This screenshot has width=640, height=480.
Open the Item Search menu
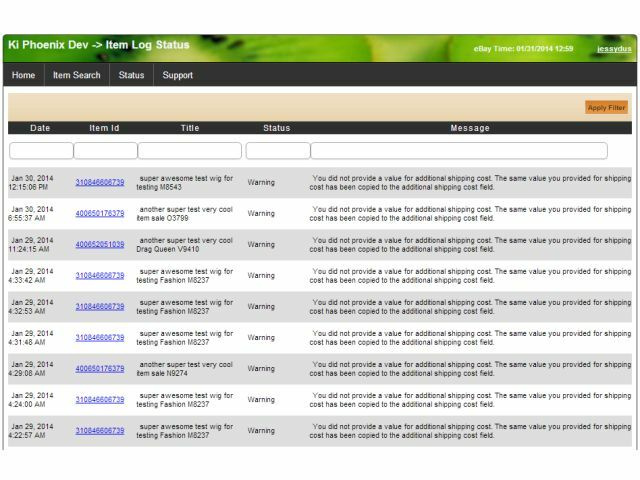pos(76,75)
